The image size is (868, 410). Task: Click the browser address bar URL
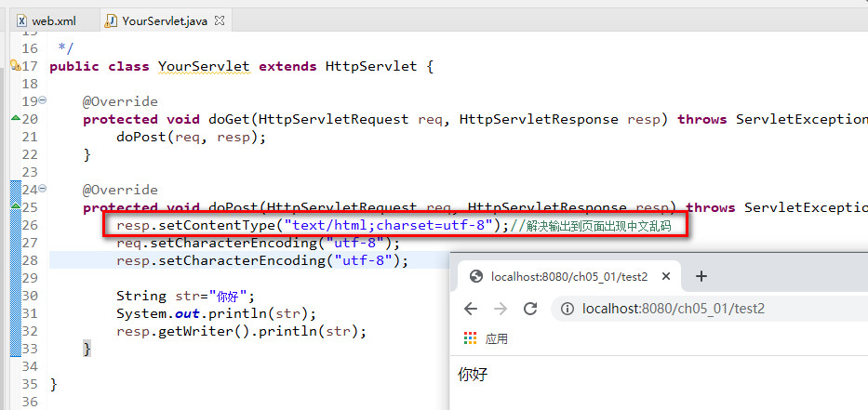[x=674, y=309]
